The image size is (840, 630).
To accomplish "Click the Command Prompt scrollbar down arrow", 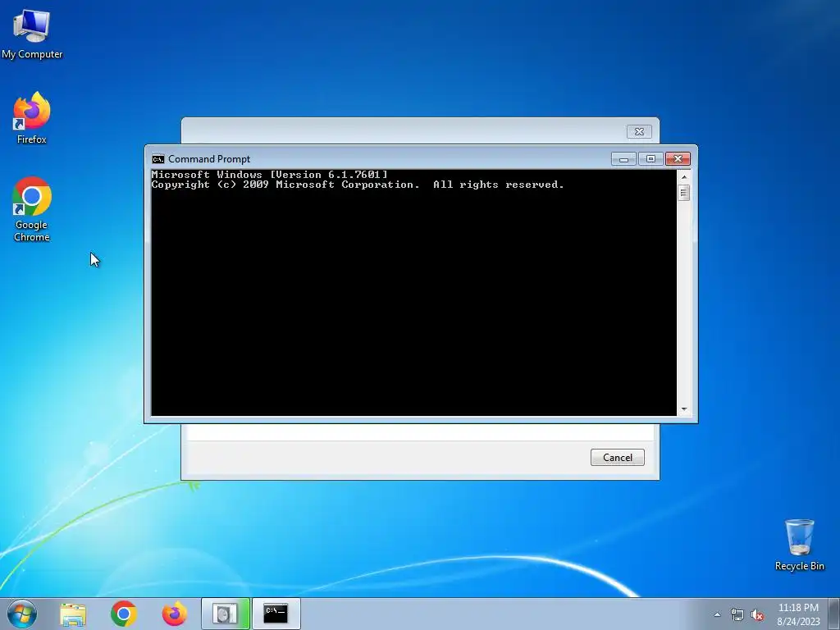I will point(683,409).
